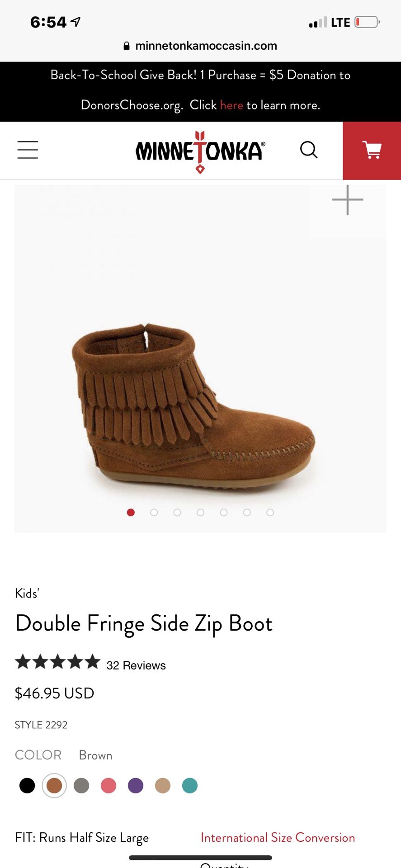Tap the minnetonkamoccasin.com address bar

[200, 46]
